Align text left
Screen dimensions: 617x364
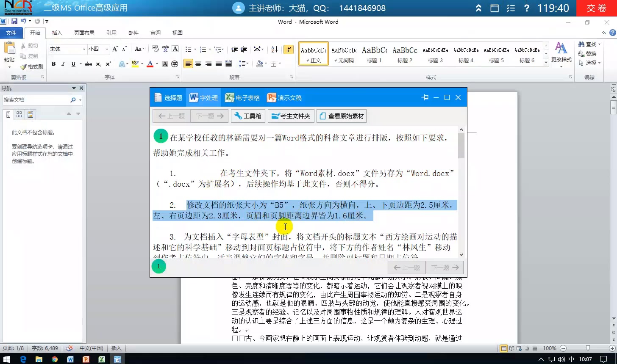[188, 64]
